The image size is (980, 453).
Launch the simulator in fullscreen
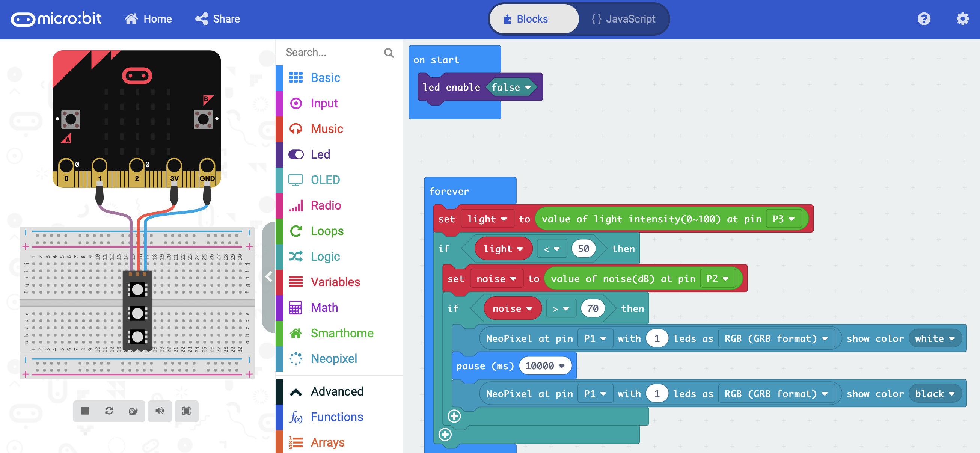coord(186,411)
